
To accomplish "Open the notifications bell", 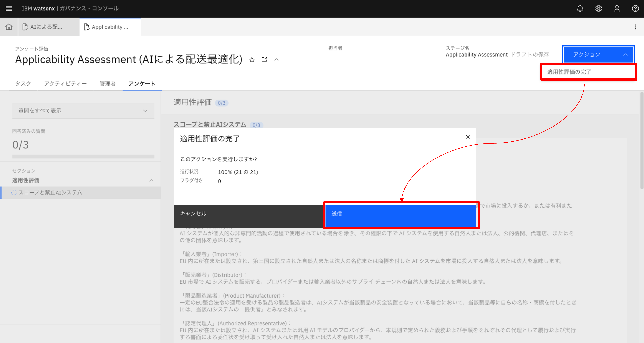I will click(x=580, y=9).
